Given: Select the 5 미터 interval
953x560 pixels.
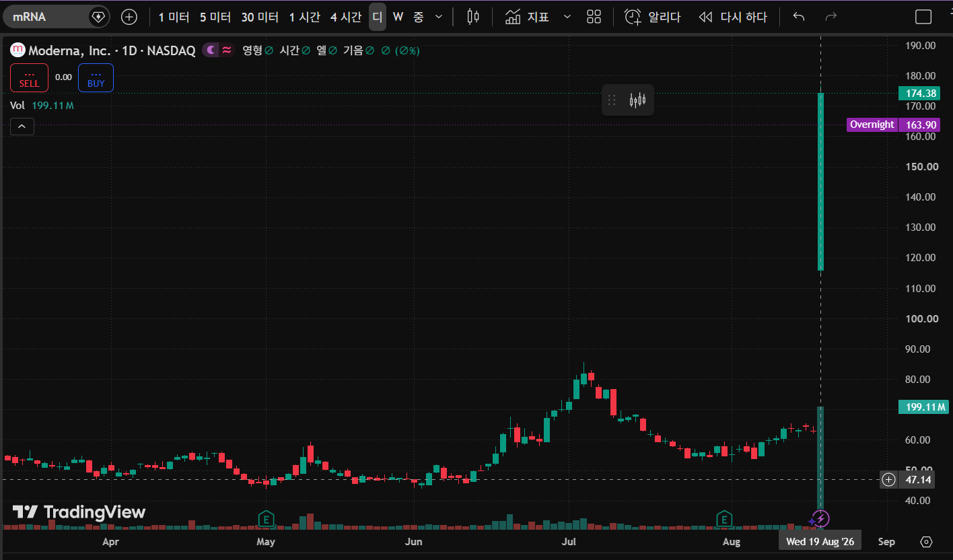Looking at the screenshot, I should pos(215,17).
